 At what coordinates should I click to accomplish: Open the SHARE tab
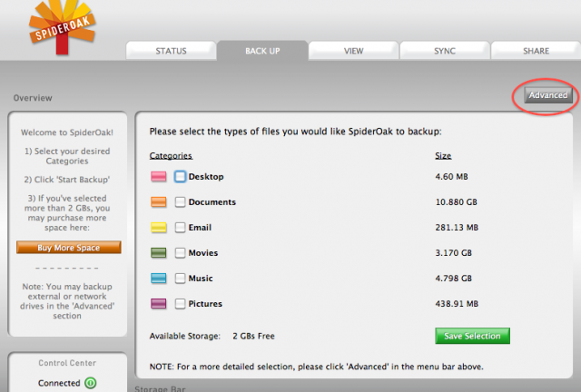[536, 51]
